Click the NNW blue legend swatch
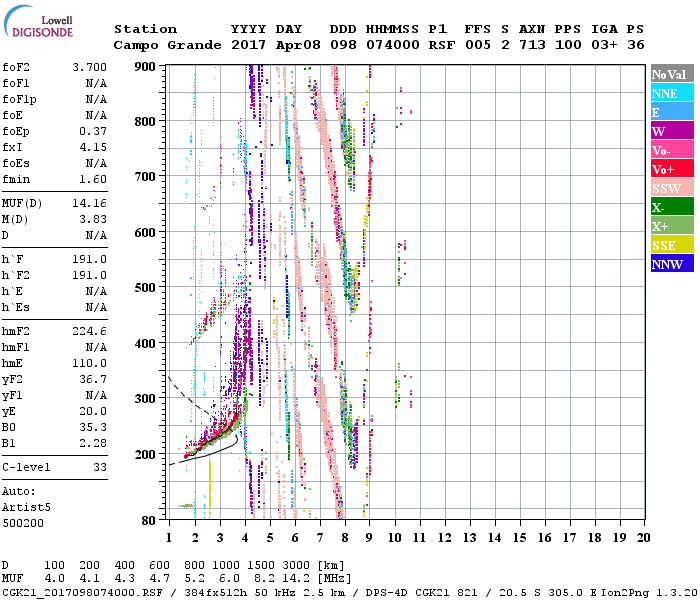 coord(671,264)
